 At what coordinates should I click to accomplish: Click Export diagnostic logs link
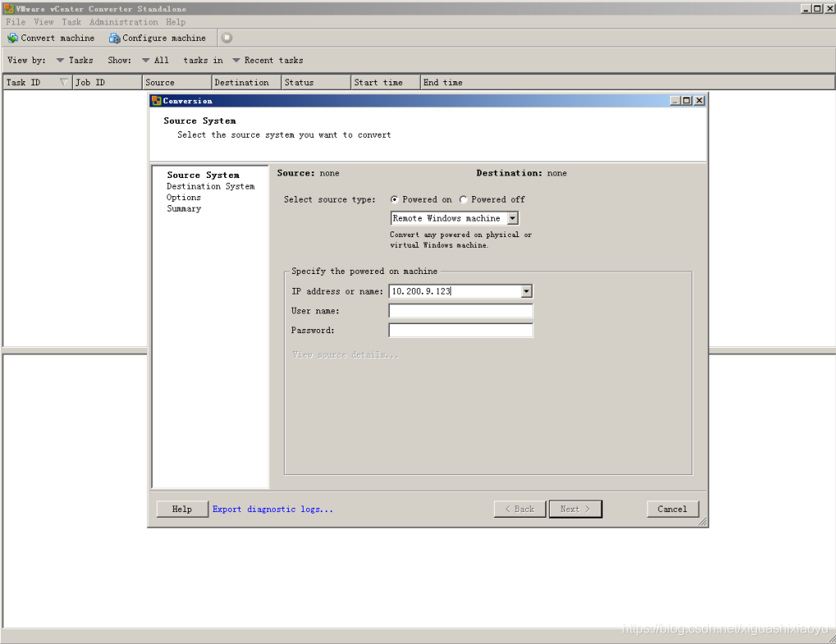pyautogui.click(x=272, y=509)
